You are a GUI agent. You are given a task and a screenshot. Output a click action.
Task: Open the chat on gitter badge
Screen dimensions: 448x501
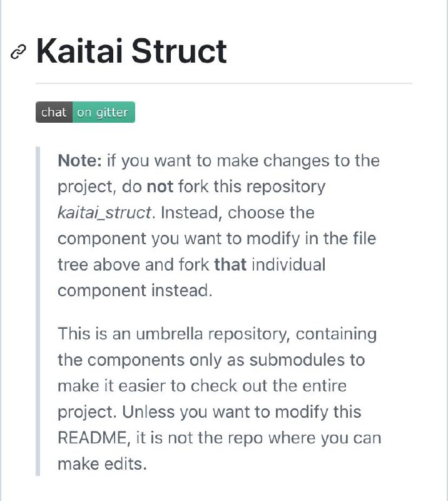[x=85, y=112]
